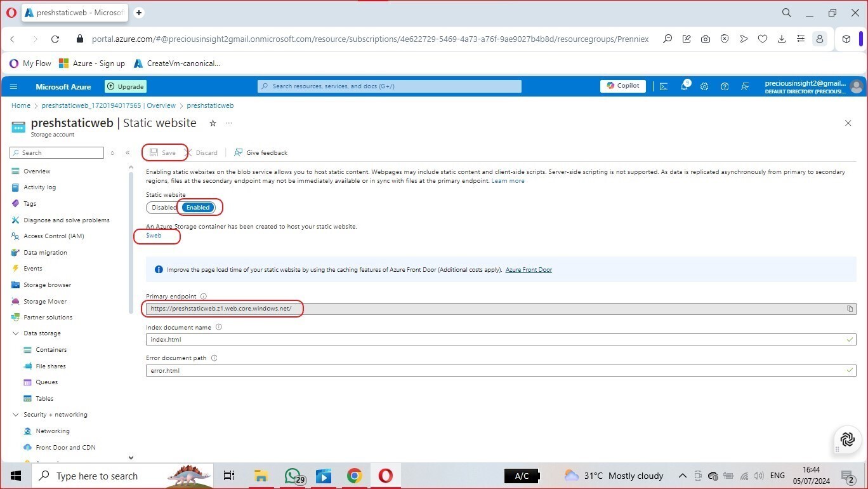
Task: Click the Error document path field
Action: [501, 370]
